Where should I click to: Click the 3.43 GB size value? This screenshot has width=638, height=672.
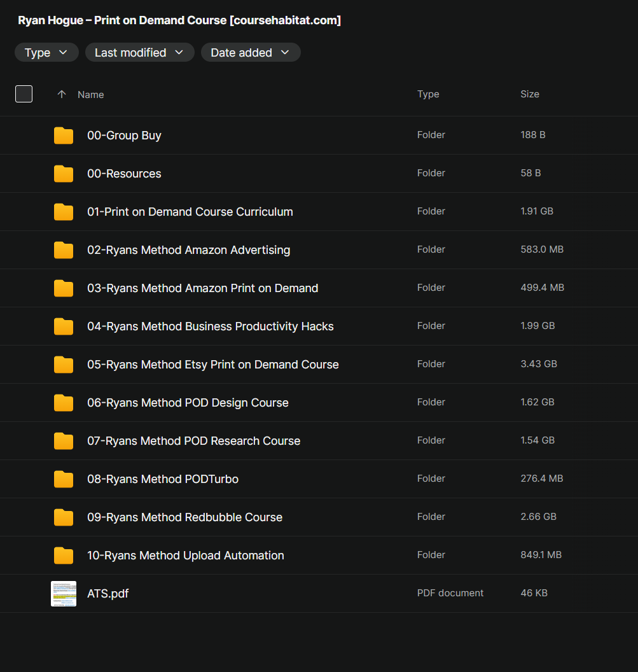click(539, 363)
